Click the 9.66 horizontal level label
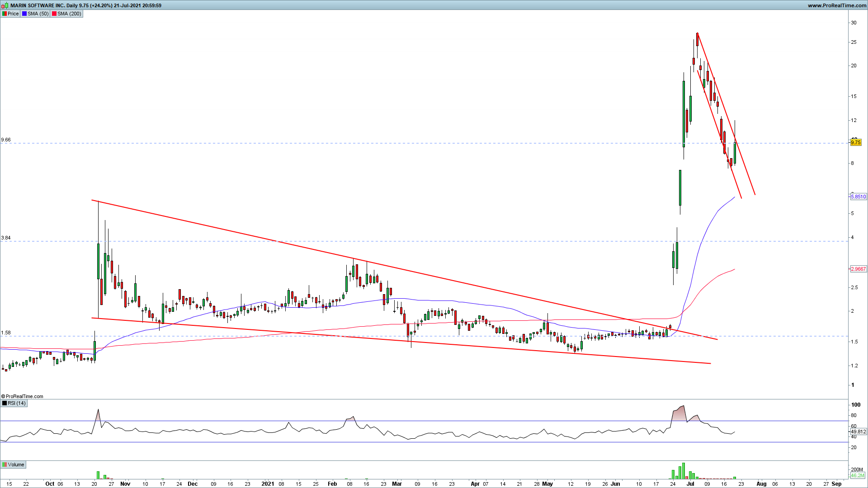The width and height of the screenshot is (868, 488). point(6,140)
